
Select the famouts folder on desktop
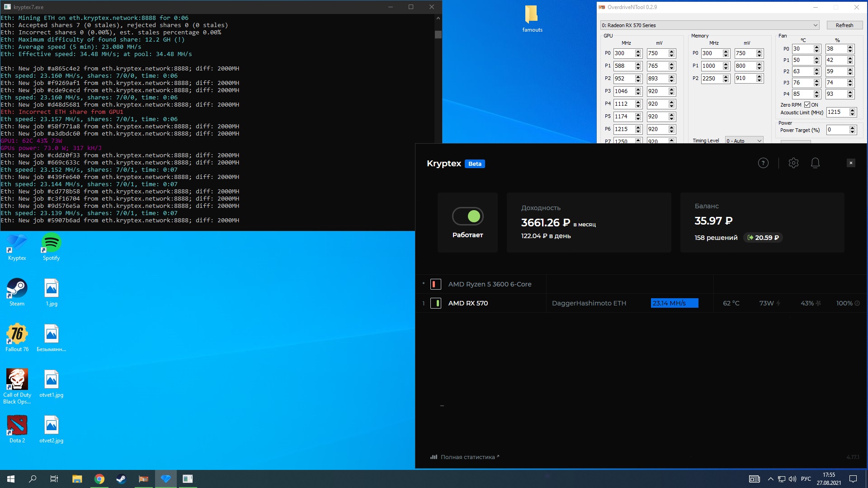click(x=532, y=19)
